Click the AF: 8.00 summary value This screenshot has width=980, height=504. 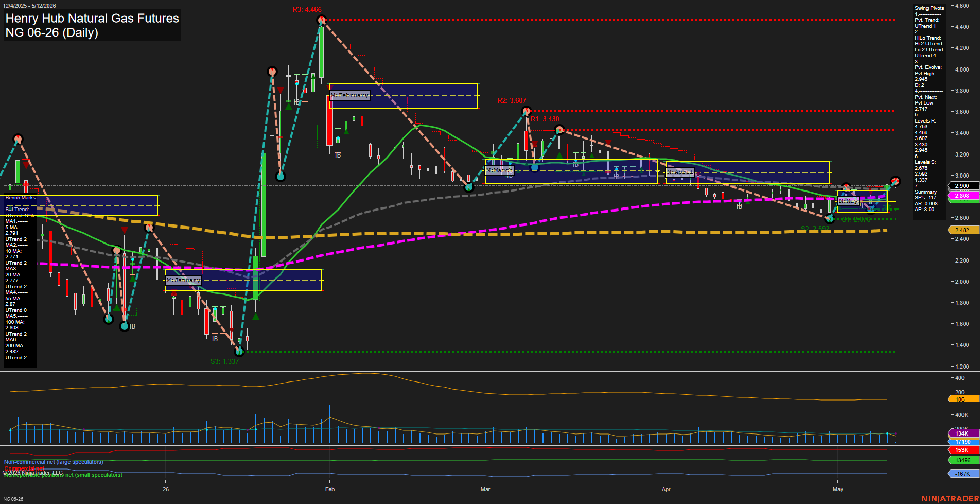click(924, 210)
